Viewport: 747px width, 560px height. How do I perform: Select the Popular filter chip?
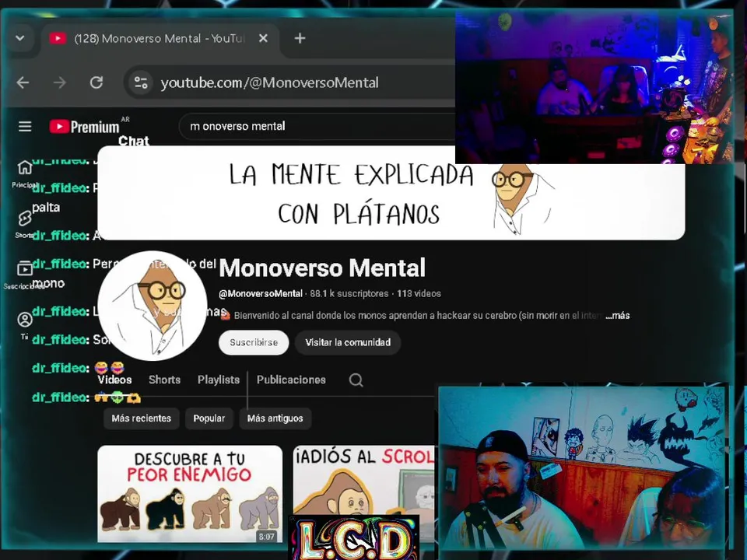point(209,418)
